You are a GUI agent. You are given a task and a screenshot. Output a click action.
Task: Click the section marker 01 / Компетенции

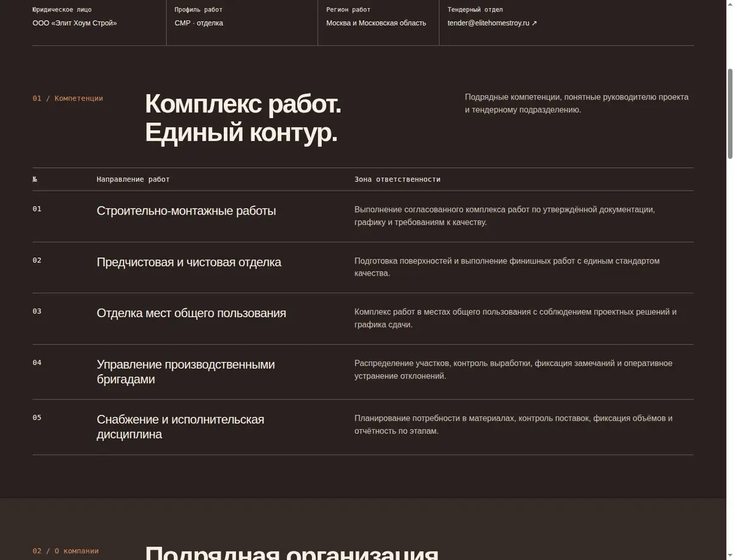pos(68,98)
